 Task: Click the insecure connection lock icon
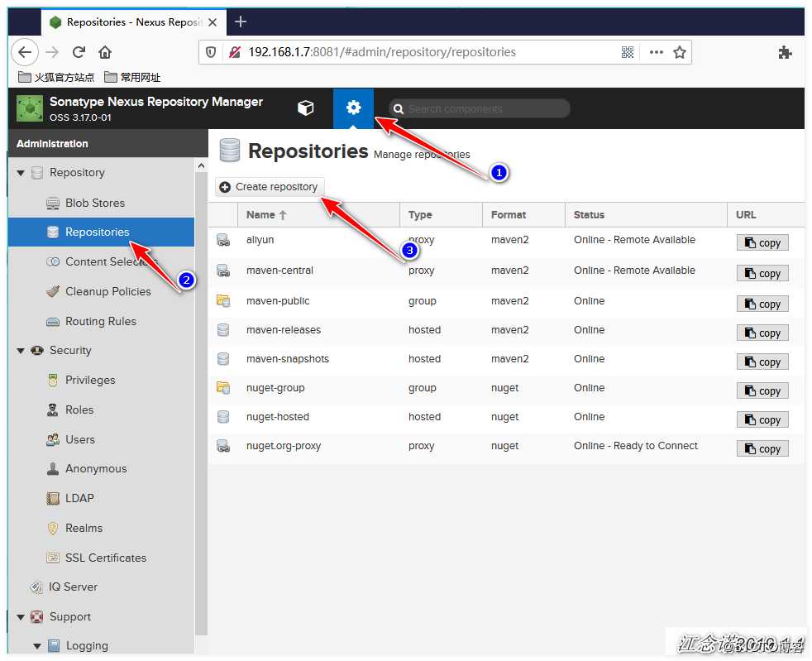(x=235, y=52)
